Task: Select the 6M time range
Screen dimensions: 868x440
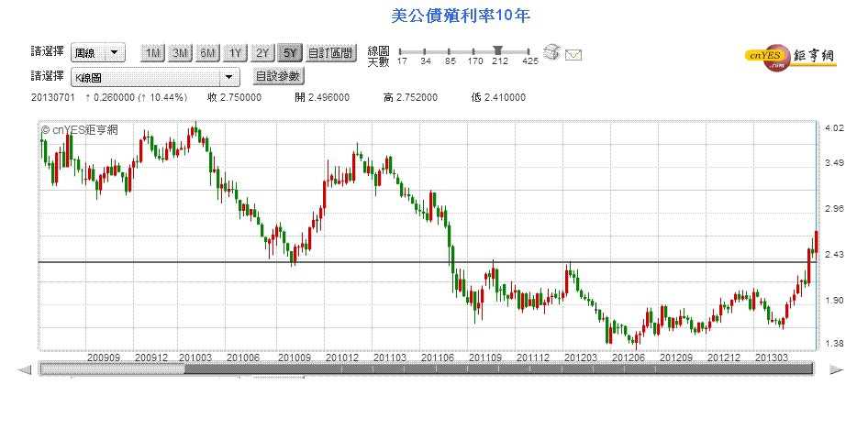Action: pos(207,53)
